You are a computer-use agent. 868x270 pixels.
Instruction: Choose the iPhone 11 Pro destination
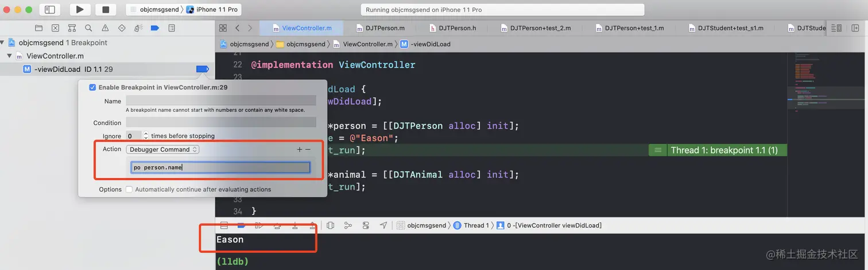click(x=212, y=10)
